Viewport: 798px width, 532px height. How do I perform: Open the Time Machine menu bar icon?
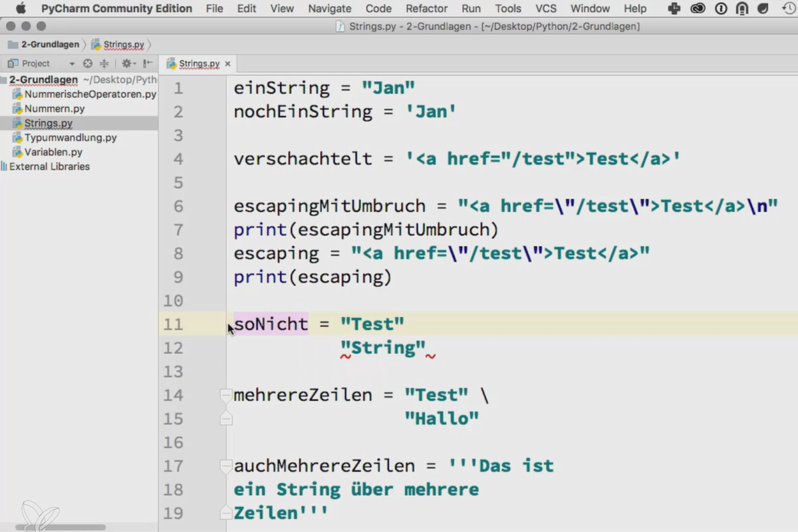click(789, 9)
